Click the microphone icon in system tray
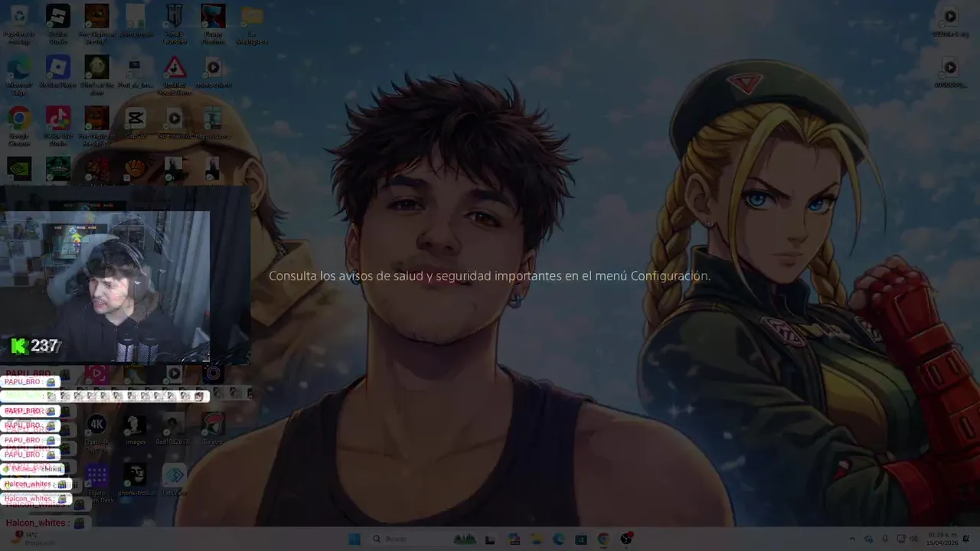980x551 pixels. pos(885,539)
